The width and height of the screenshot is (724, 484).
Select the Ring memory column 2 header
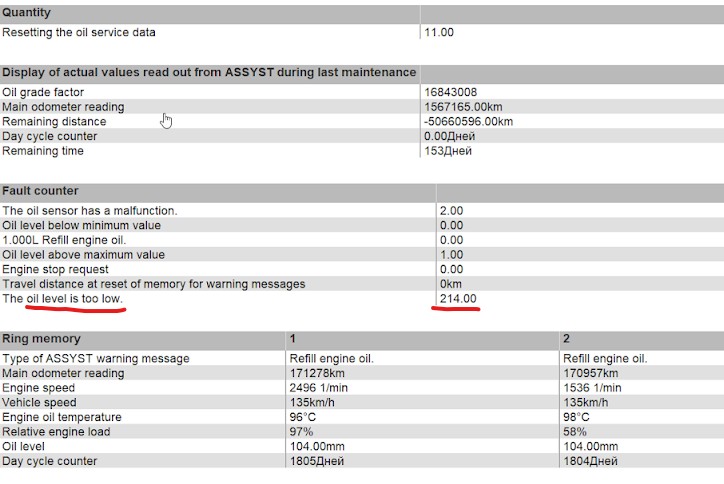coord(566,338)
